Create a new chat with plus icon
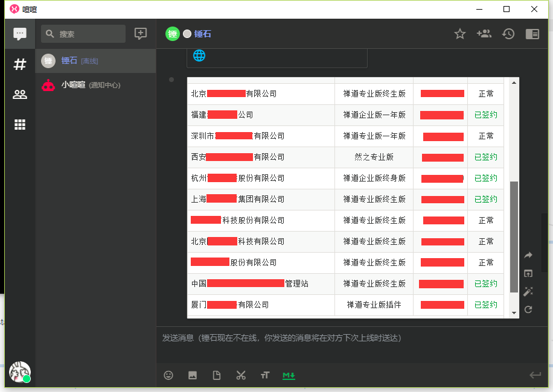This screenshot has width=553, height=392. pyautogui.click(x=141, y=34)
